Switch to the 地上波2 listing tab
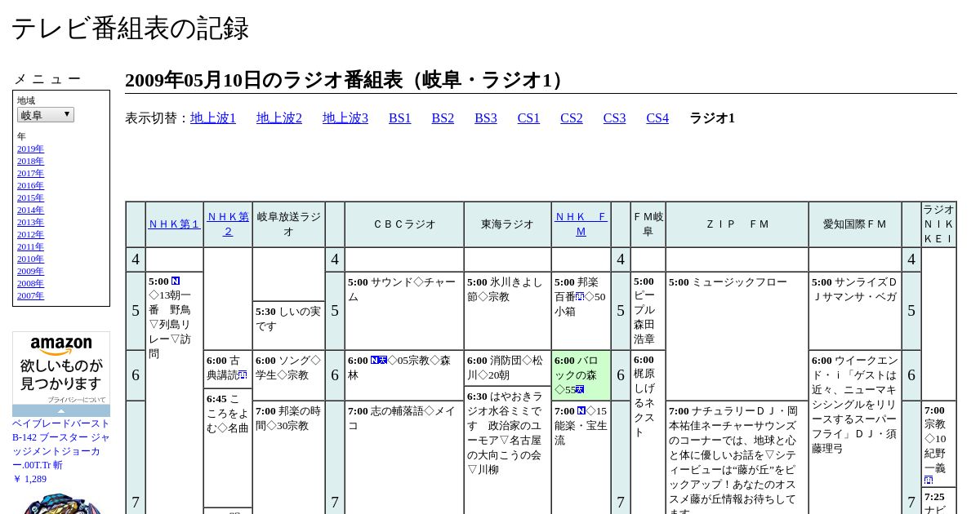The width and height of the screenshot is (980, 514). pos(279,118)
